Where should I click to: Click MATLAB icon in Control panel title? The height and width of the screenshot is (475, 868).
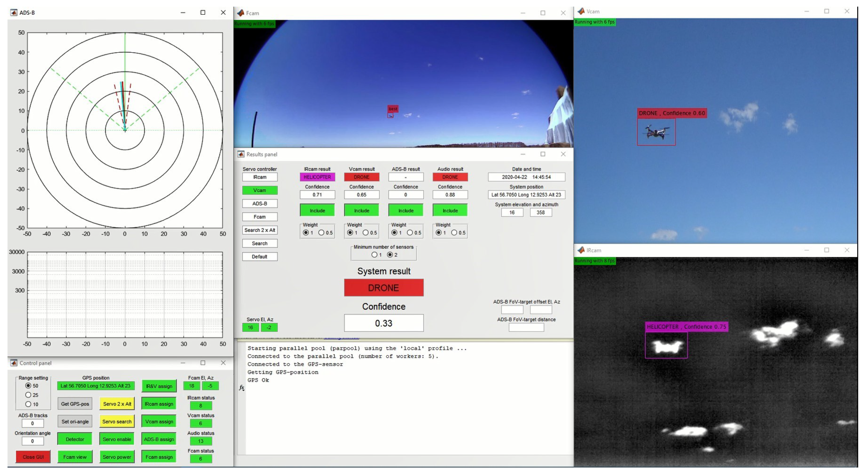(x=14, y=363)
